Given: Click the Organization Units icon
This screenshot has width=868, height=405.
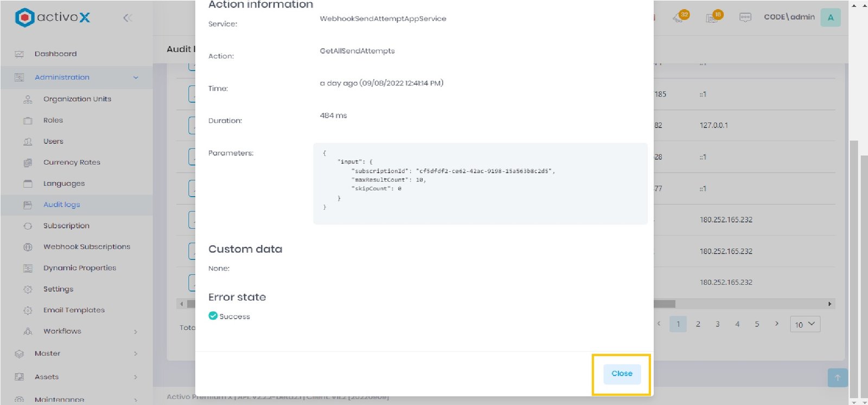Looking at the screenshot, I should (x=28, y=99).
